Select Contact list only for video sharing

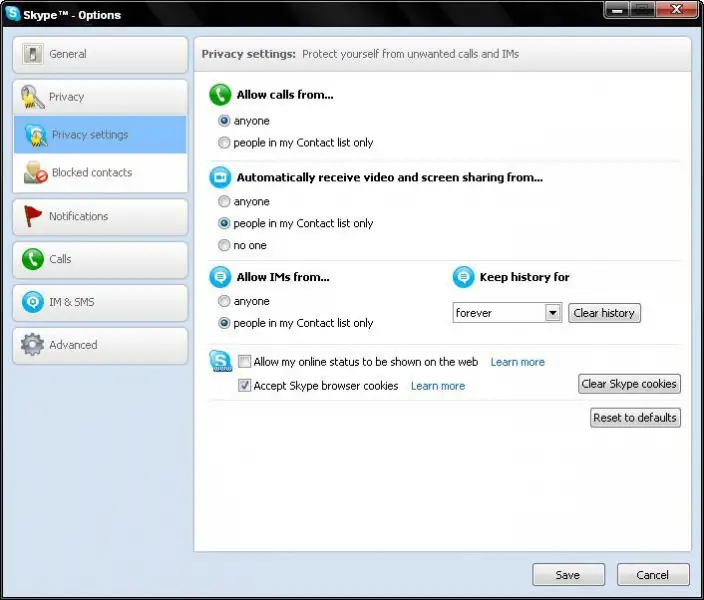[224, 223]
